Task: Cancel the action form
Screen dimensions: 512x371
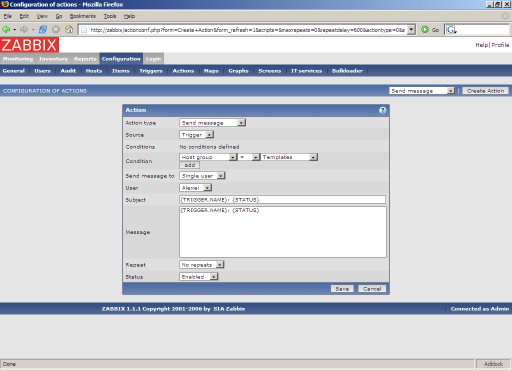Action: point(372,289)
